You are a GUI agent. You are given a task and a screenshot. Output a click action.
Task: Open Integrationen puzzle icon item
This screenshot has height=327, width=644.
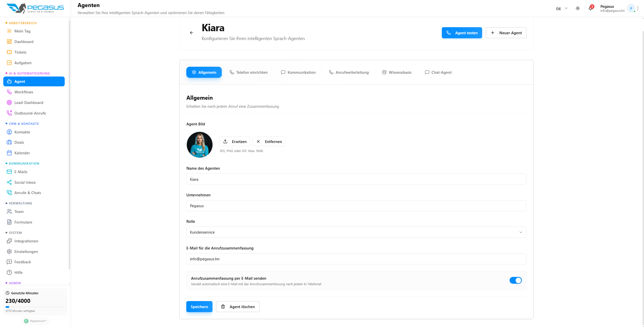click(x=26, y=241)
